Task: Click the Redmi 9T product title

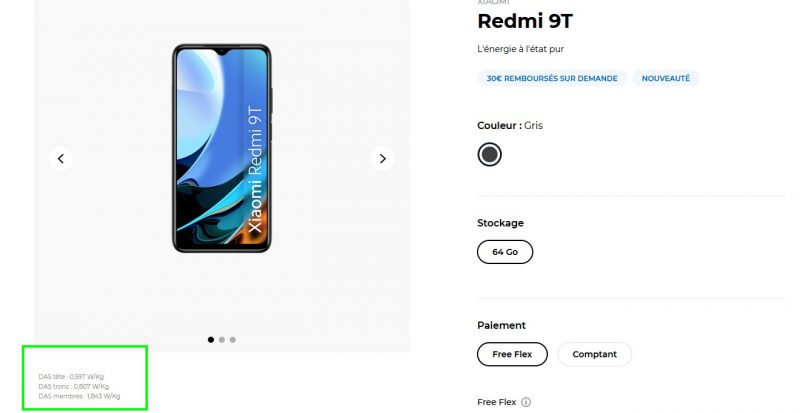Action: (525, 22)
